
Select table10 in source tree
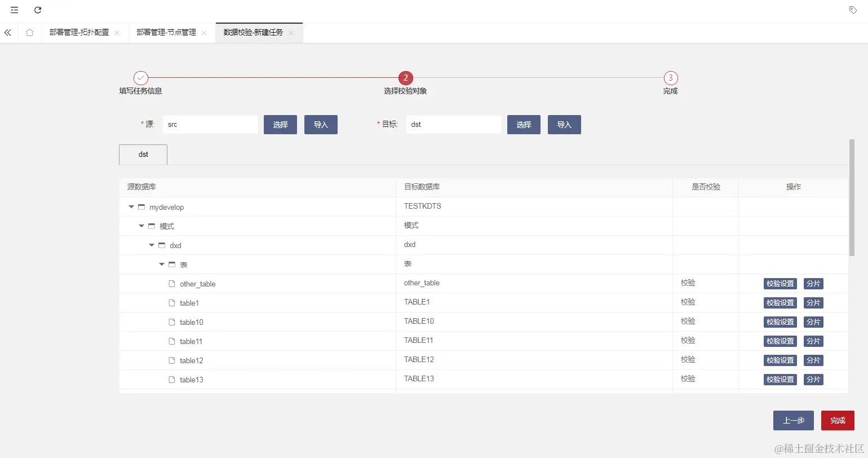192,322
